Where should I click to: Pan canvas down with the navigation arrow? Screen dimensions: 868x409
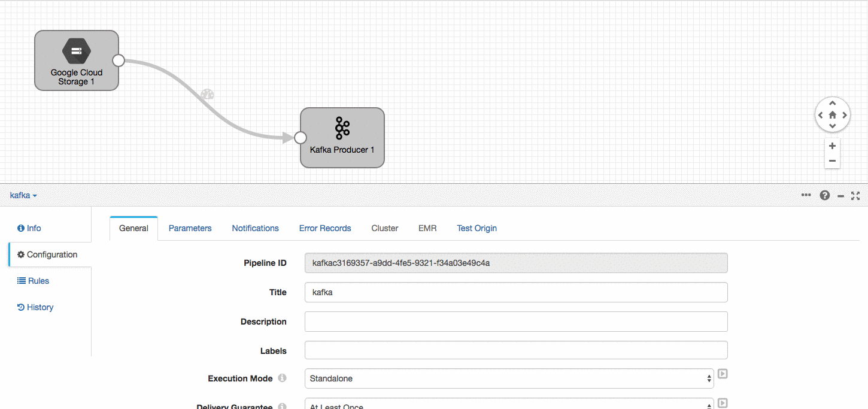coord(832,126)
